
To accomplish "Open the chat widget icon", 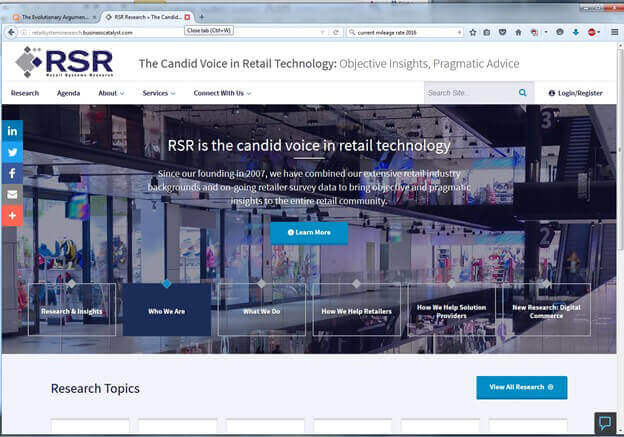I will [605, 423].
